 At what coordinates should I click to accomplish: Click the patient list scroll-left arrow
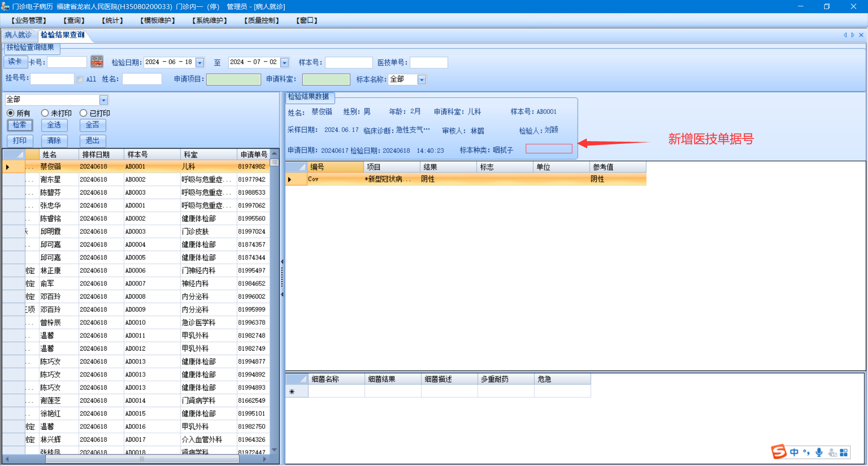click(7, 459)
